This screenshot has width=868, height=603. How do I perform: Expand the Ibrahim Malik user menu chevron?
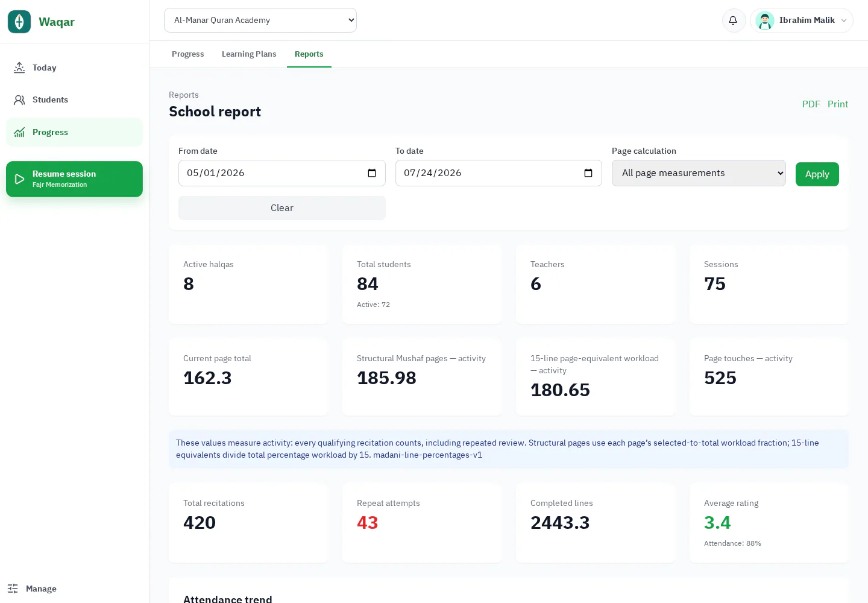(844, 21)
